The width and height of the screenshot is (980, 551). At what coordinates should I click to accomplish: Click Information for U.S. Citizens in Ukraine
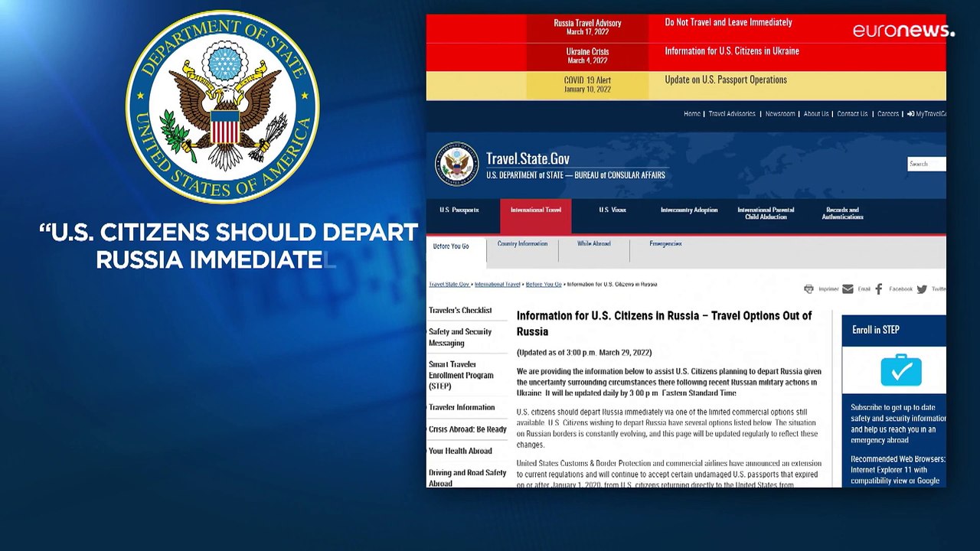pyautogui.click(x=732, y=51)
